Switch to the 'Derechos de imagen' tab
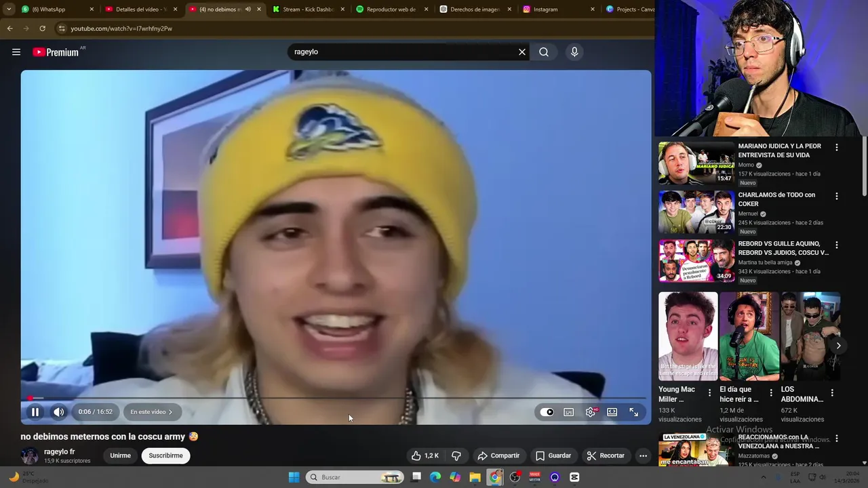 point(475,9)
